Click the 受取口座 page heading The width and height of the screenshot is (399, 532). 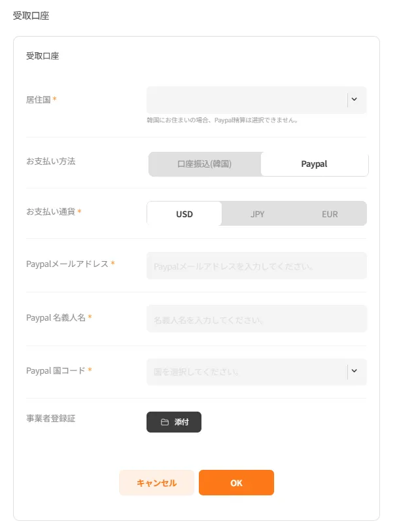click(x=31, y=16)
